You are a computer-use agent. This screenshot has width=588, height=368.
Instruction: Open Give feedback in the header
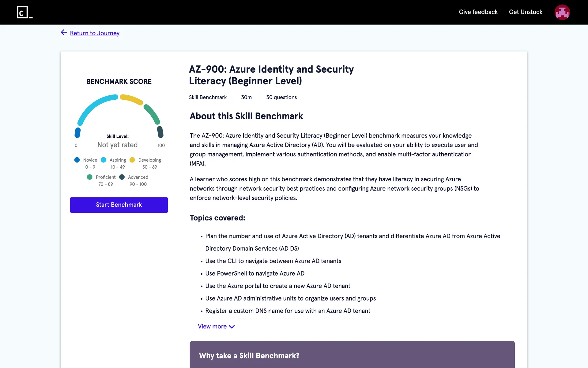478,12
